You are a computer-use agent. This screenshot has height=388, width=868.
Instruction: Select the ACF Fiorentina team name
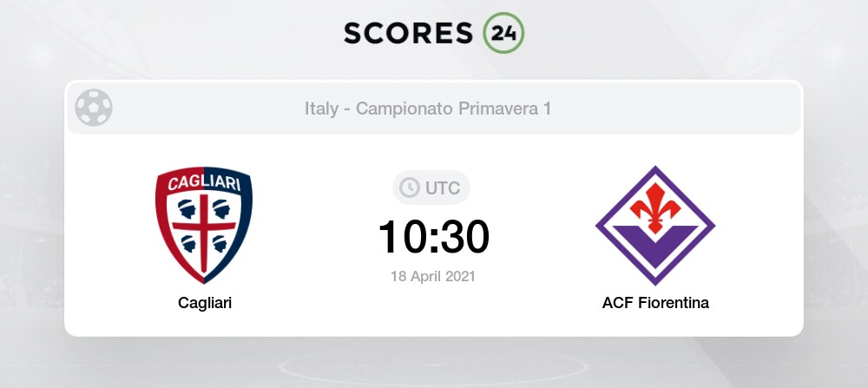click(655, 303)
